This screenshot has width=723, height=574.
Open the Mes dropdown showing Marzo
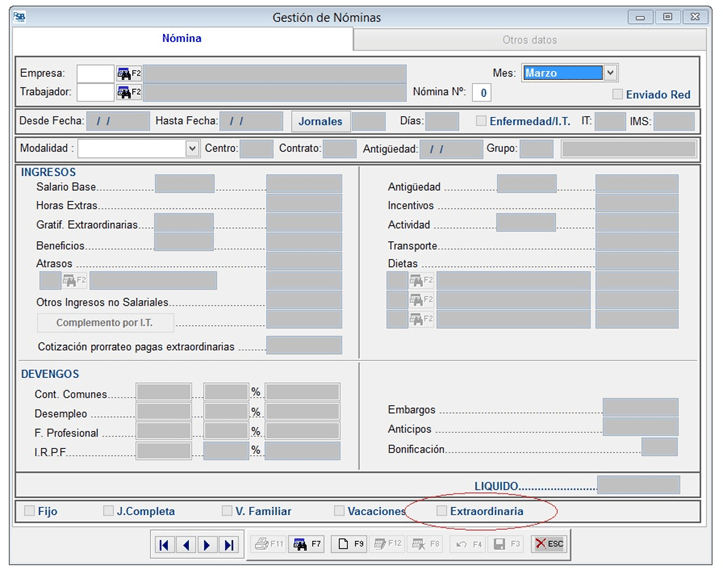pos(610,73)
